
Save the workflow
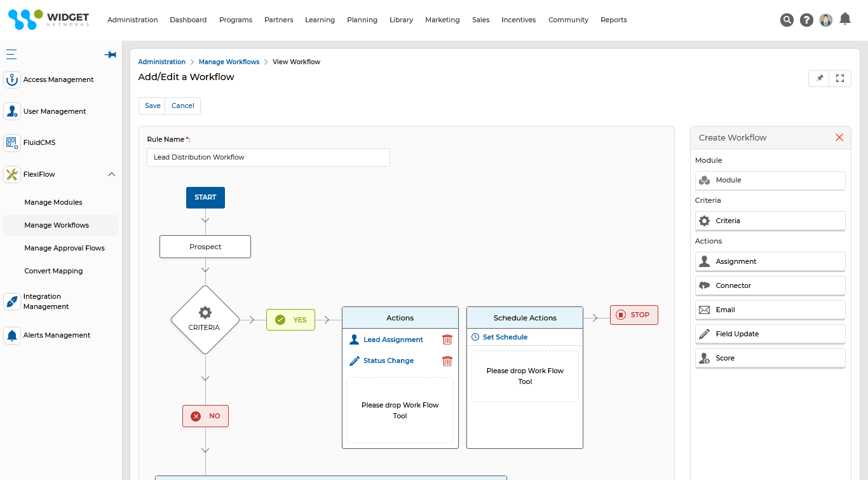[152, 106]
